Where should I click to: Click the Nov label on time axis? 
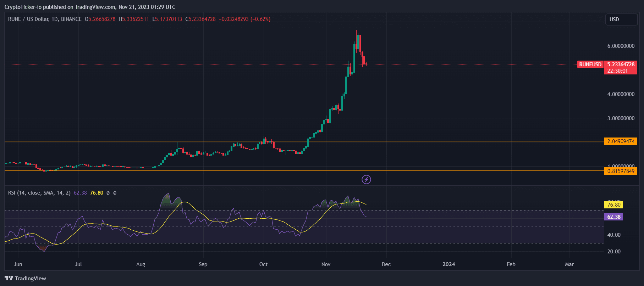pos(326,264)
